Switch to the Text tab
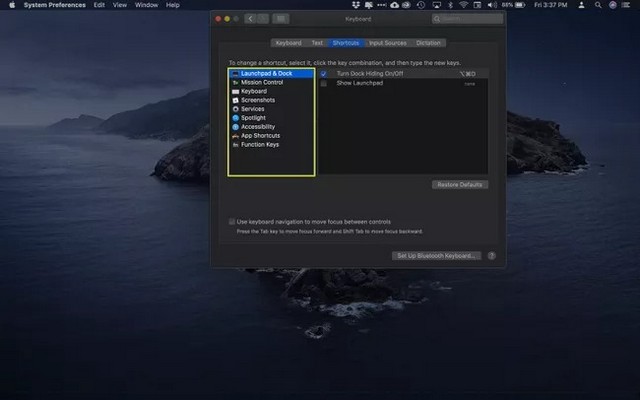 pos(317,43)
